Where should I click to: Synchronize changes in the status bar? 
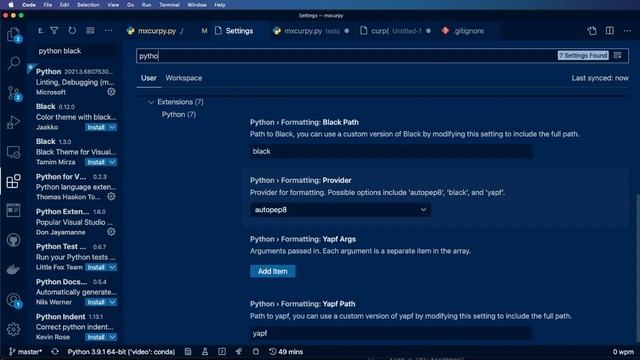coord(55,351)
